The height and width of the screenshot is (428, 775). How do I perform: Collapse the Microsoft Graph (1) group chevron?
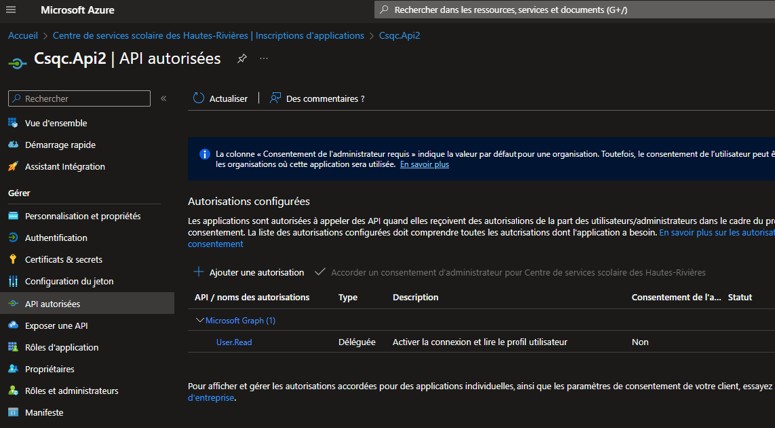200,320
